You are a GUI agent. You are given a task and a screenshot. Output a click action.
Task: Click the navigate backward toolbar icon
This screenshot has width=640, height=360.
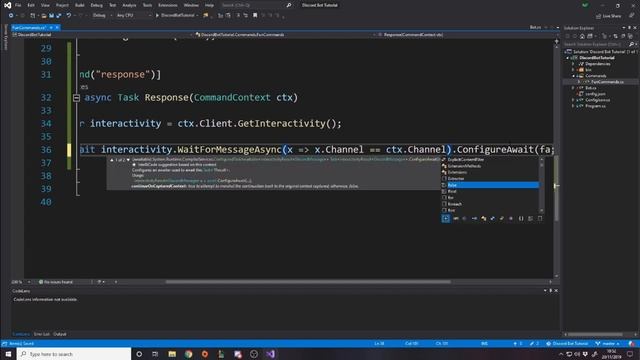tap(11, 16)
